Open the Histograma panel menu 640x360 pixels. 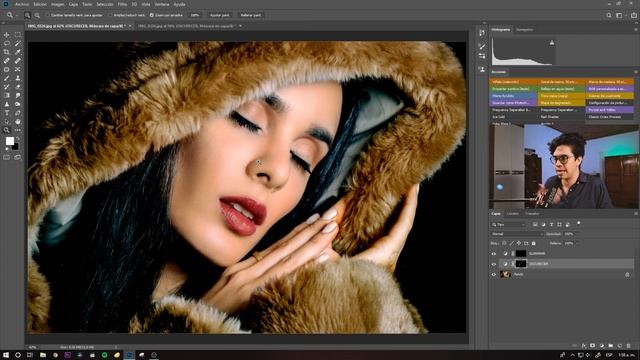[636, 30]
